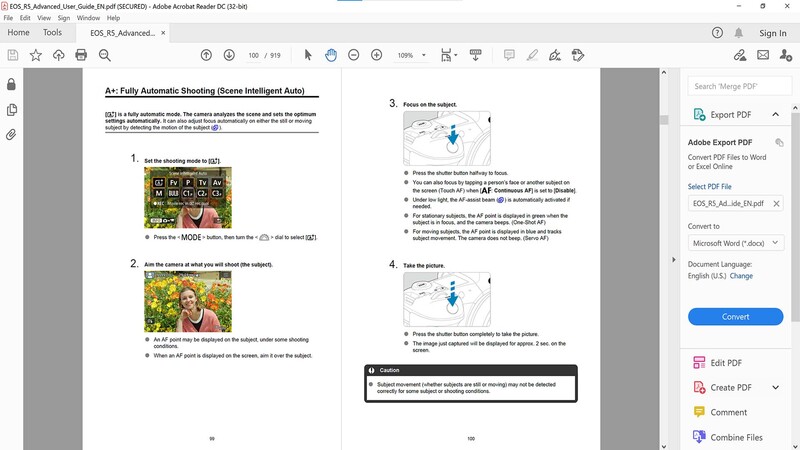Open the Window menu
Screen dimensions: 800x450
tap(88, 18)
